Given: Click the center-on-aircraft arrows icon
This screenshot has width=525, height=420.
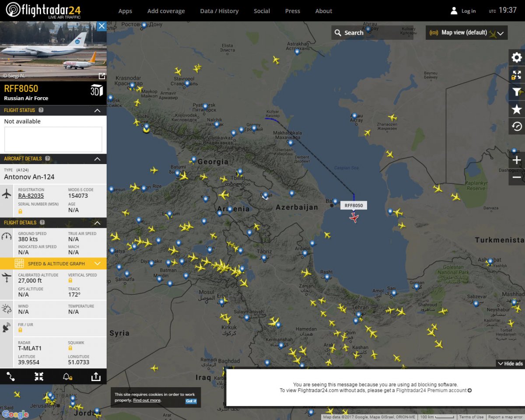Looking at the screenshot, I should coord(39,377).
